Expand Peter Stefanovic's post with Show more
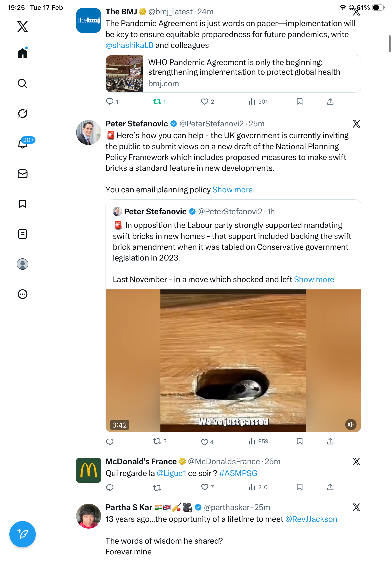 coord(232,190)
